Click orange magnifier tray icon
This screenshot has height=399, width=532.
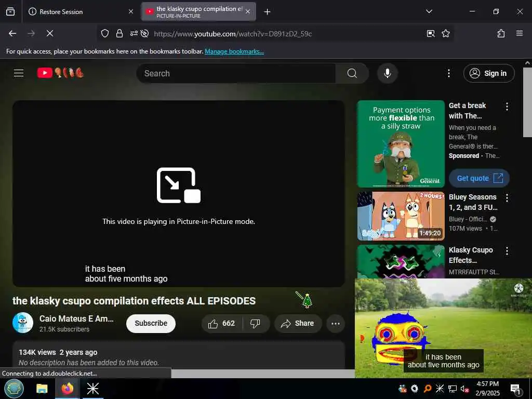click(428, 389)
